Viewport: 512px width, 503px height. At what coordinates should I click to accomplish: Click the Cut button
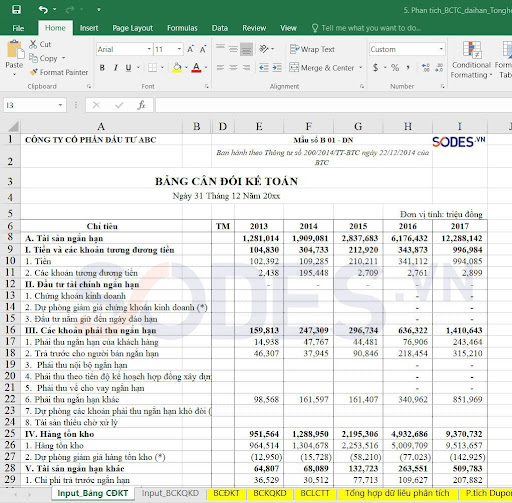pos(40,44)
